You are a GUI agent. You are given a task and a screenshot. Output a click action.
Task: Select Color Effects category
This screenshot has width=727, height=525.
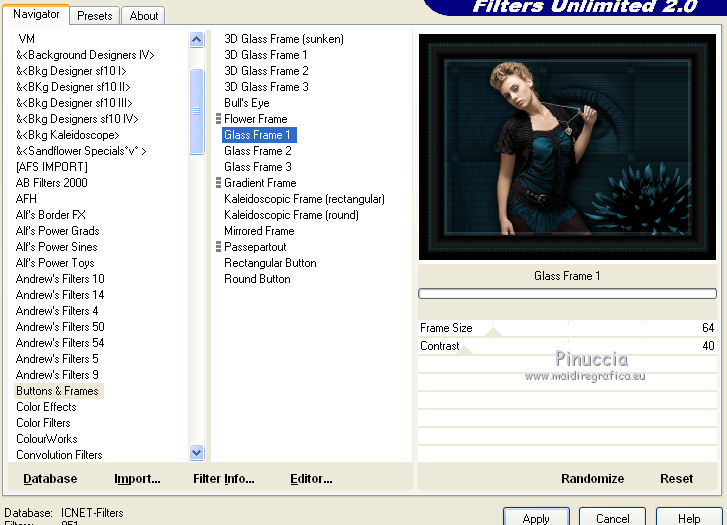click(46, 407)
